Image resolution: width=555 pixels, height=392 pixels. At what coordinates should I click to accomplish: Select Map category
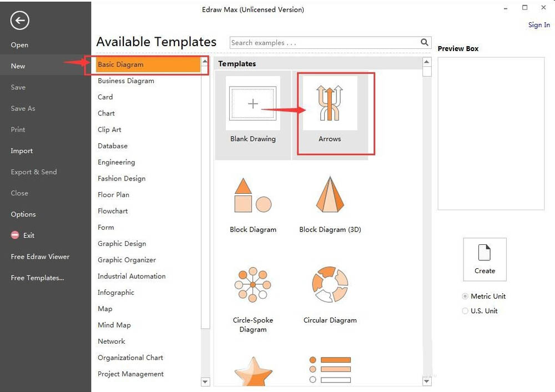(105, 309)
